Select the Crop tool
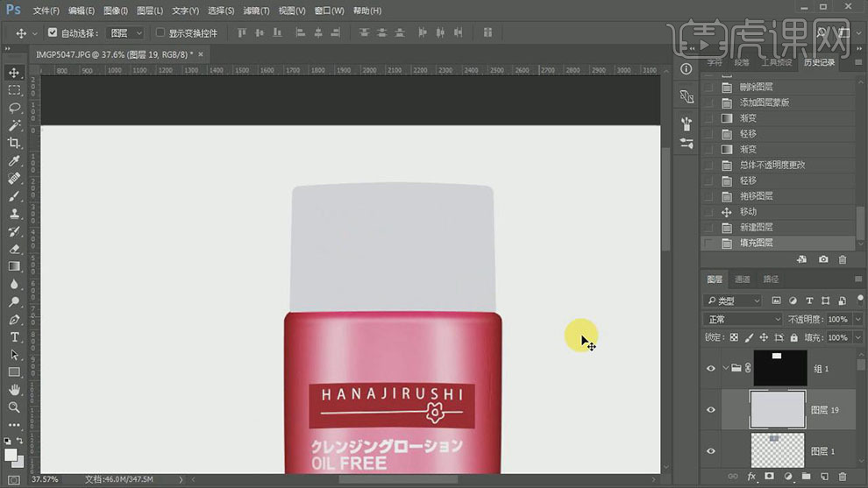This screenshot has height=488, width=868. click(14, 143)
